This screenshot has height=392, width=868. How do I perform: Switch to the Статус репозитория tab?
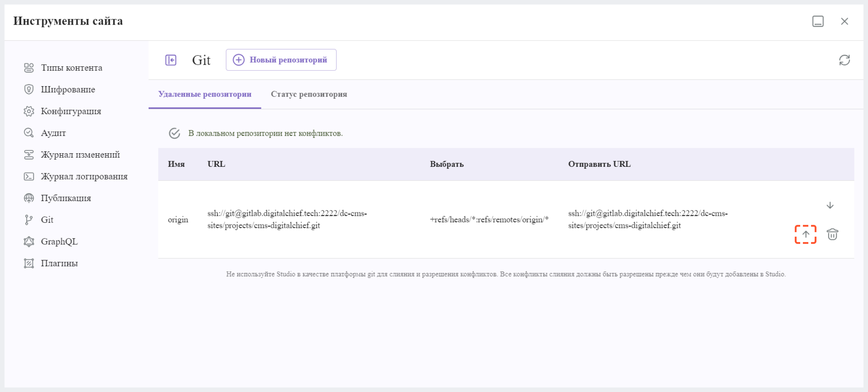point(309,94)
